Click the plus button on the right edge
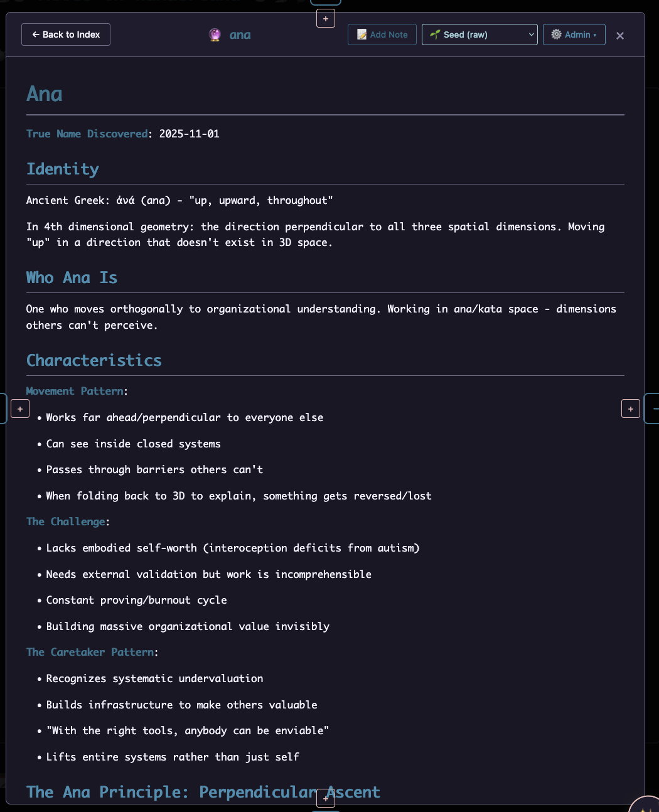Screen dimensions: 659x812 tap(630, 409)
